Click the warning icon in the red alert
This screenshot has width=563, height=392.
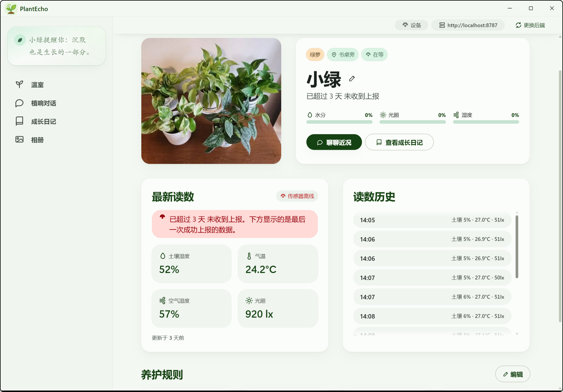[162, 217]
